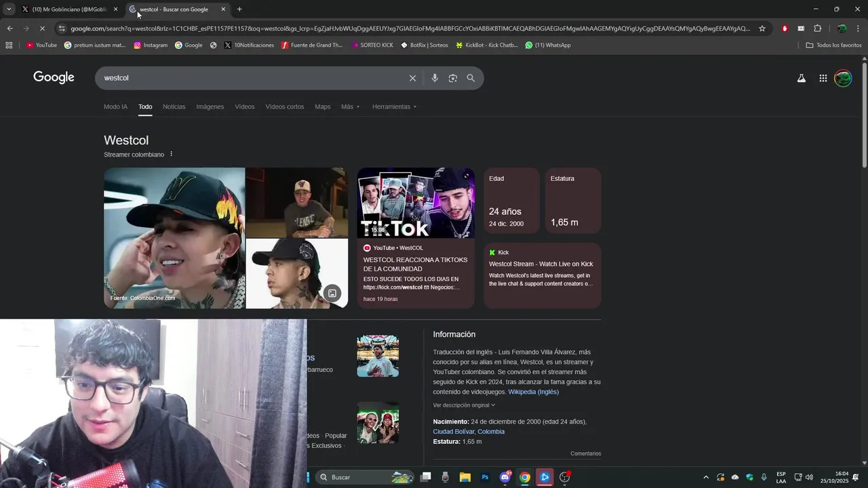Open the ESP LAA language switcher
This screenshot has height=488, width=868.
coord(781,477)
